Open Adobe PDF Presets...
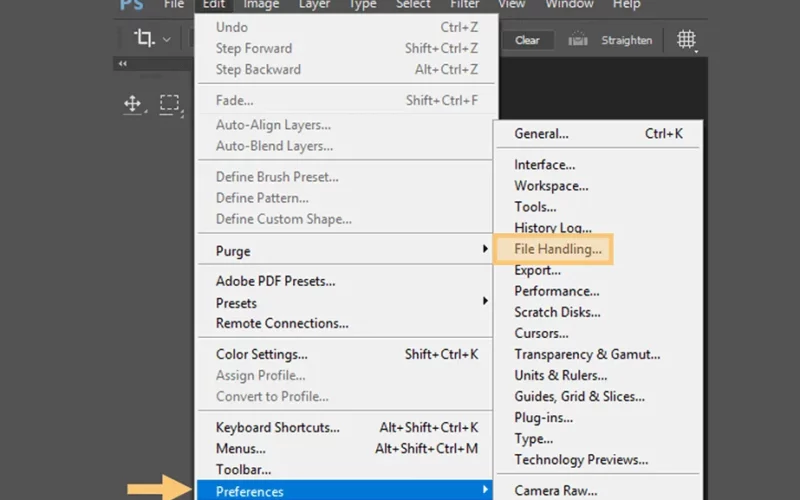 (345, 281)
